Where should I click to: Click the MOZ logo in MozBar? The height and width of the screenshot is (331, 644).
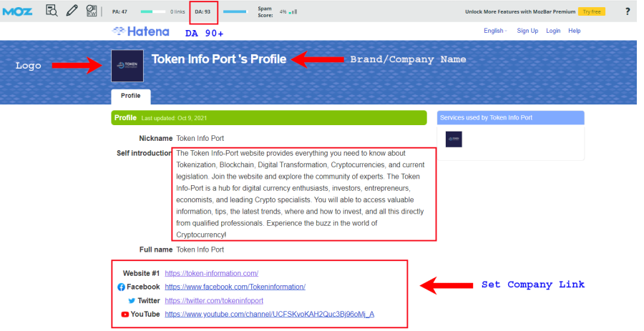click(17, 11)
